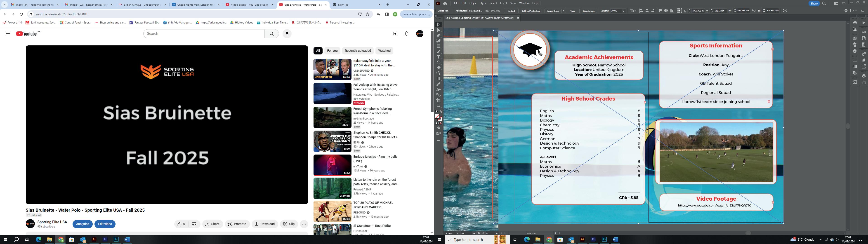Click the Edit In Photoshop button
The image size is (868, 244).
[x=531, y=11]
